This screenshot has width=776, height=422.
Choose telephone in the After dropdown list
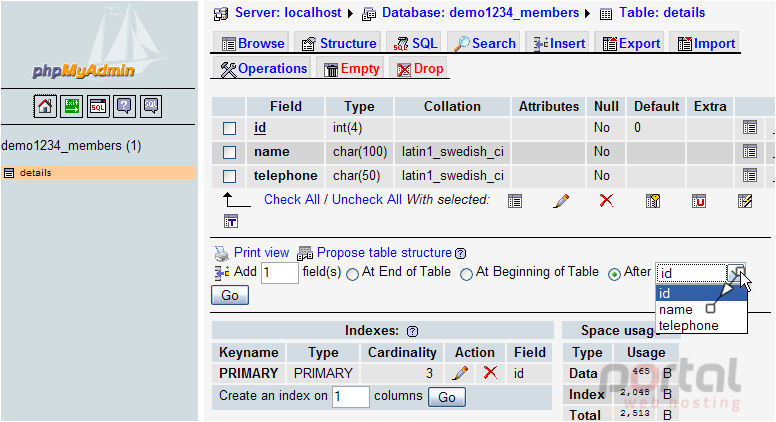pyautogui.click(x=701, y=326)
